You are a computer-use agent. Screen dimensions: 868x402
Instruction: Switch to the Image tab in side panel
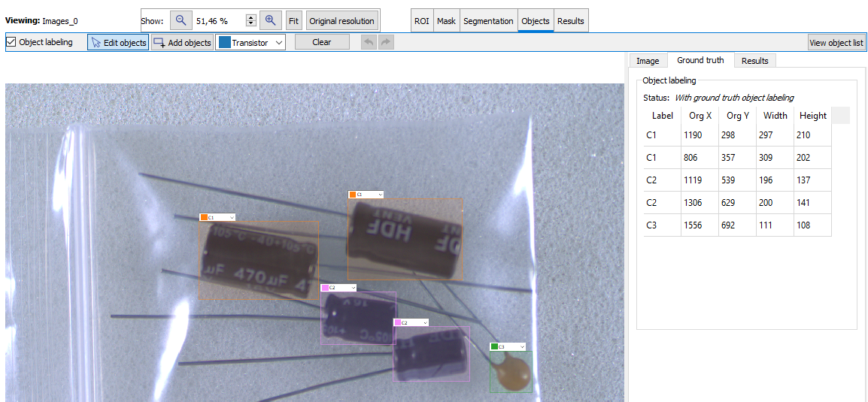point(647,61)
